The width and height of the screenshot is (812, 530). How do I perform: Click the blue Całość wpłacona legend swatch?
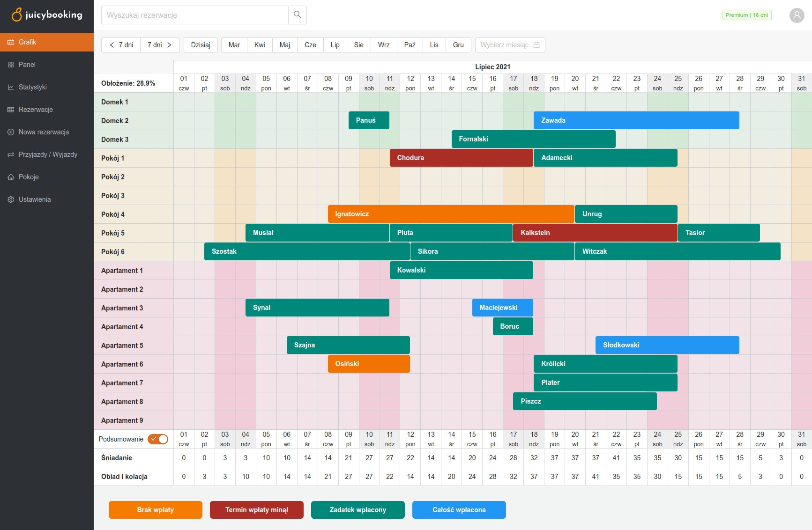(x=459, y=510)
